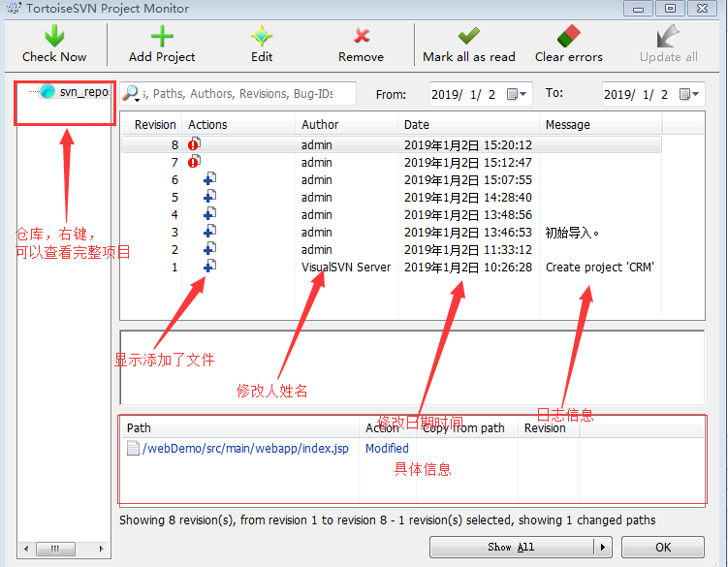The width and height of the screenshot is (728, 567).
Task: Click the file icon beside index.jsp path
Action: pyautogui.click(x=133, y=448)
